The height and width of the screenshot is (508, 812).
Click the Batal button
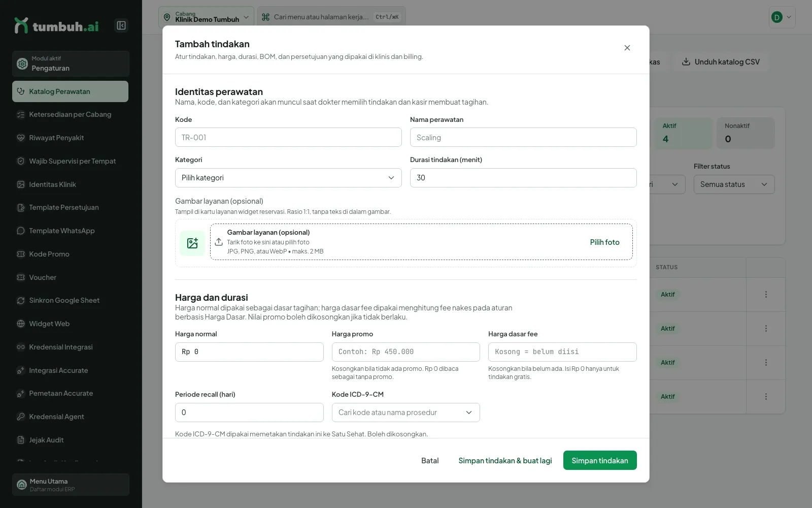coord(430,460)
